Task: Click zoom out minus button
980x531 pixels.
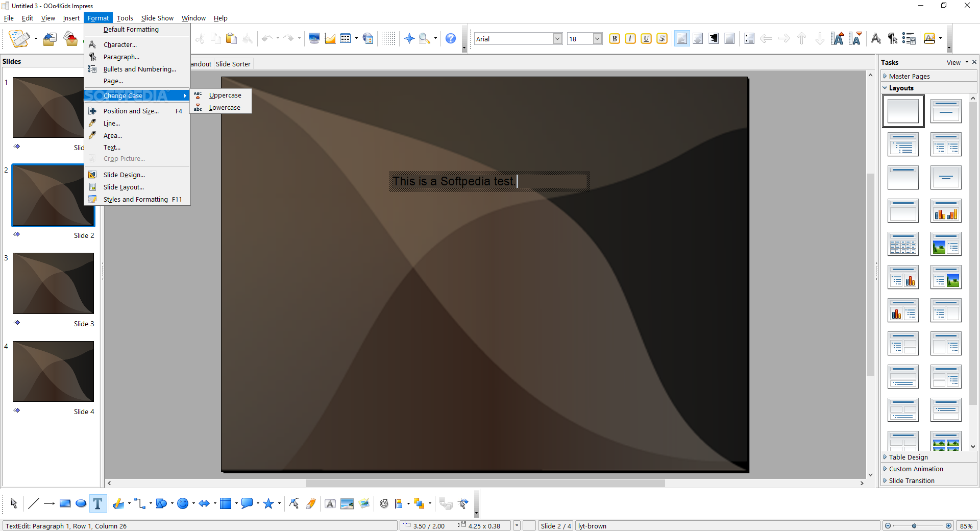Action: click(x=888, y=526)
